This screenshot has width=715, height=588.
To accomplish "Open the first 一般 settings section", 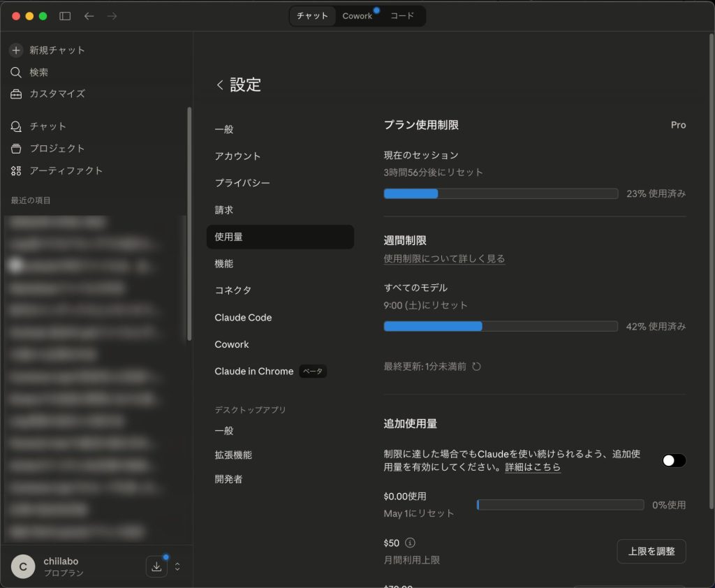I will pyautogui.click(x=280, y=130).
